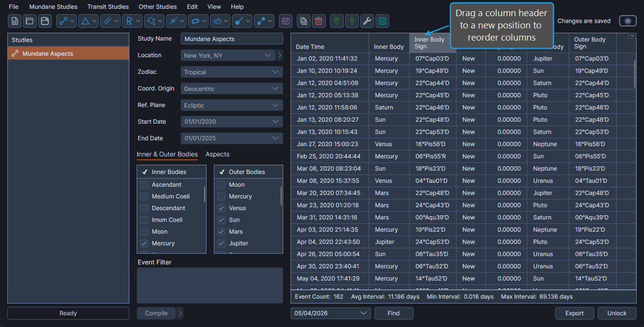This screenshot has height=327, width=644.
Task: Open the File menu
Action: (x=14, y=7)
